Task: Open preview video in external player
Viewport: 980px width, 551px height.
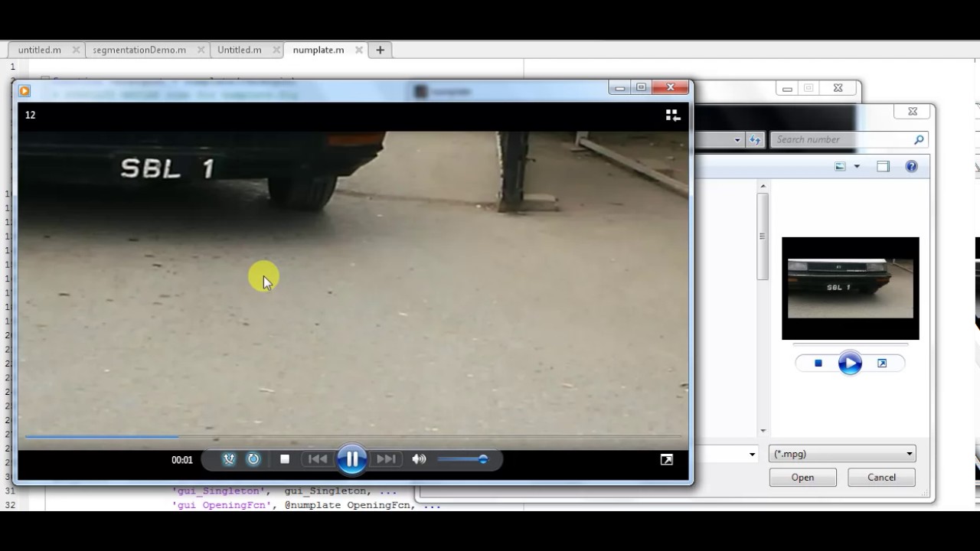Action: click(882, 364)
